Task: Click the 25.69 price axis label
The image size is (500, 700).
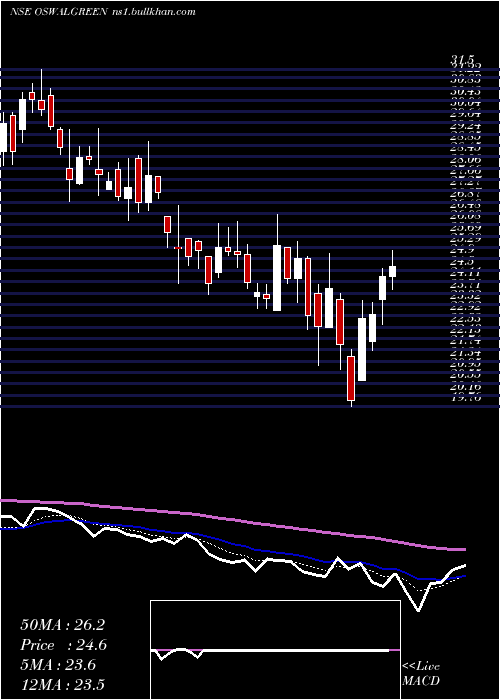Action: 465,228
